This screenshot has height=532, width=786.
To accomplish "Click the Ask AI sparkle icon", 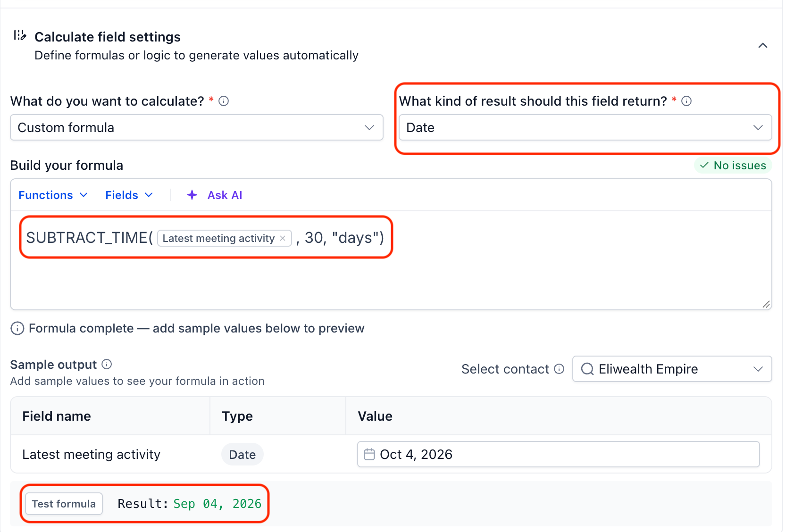I will pyautogui.click(x=192, y=195).
